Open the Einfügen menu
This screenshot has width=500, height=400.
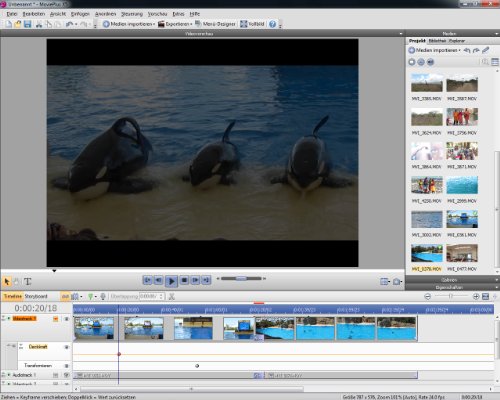point(80,14)
